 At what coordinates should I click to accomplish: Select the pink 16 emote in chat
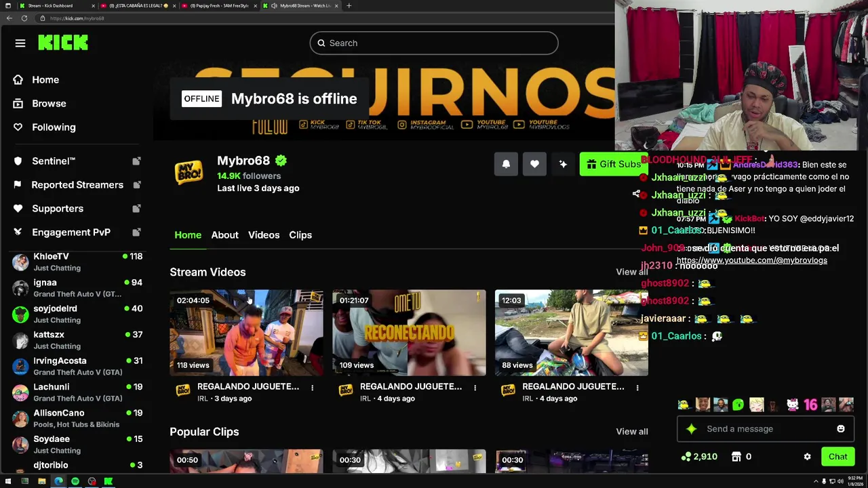(810, 405)
